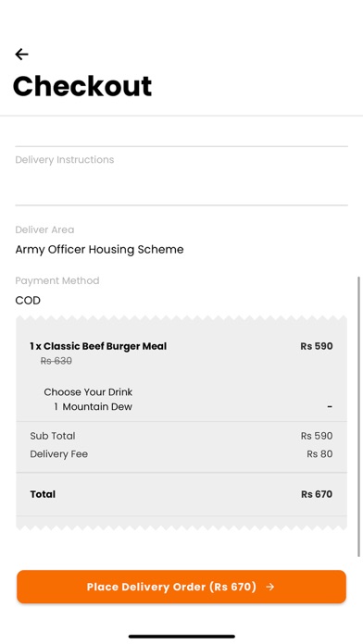Change the COD payment method
This screenshot has width=363, height=644.
(181, 291)
